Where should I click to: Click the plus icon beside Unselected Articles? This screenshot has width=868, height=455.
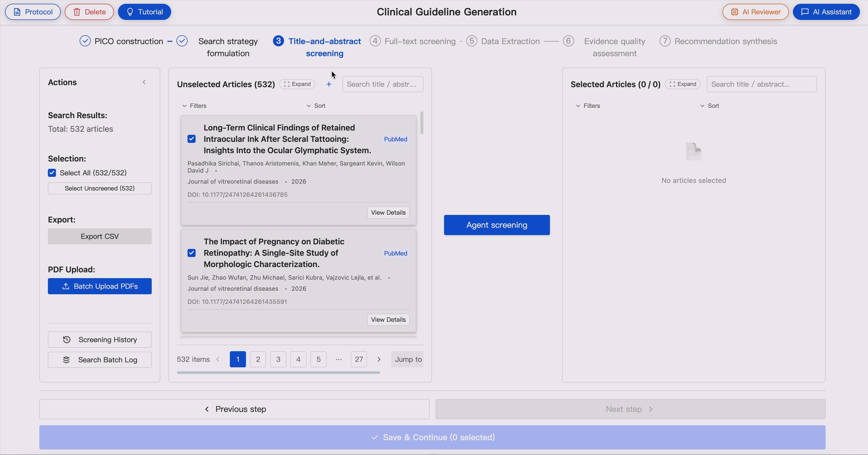(329, 84)
